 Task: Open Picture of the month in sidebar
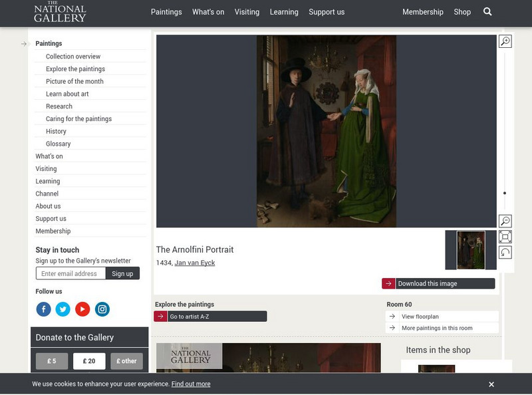pos(74,81)
